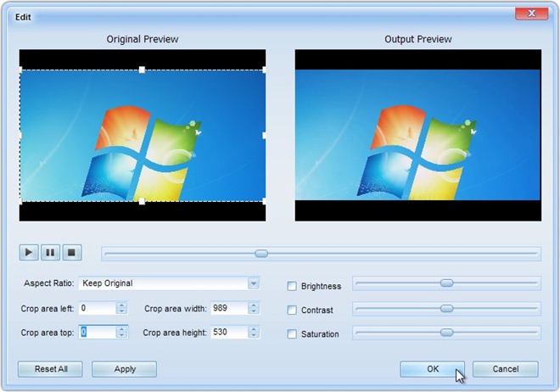Close the Edit dialog window

[x=531, y=15]
